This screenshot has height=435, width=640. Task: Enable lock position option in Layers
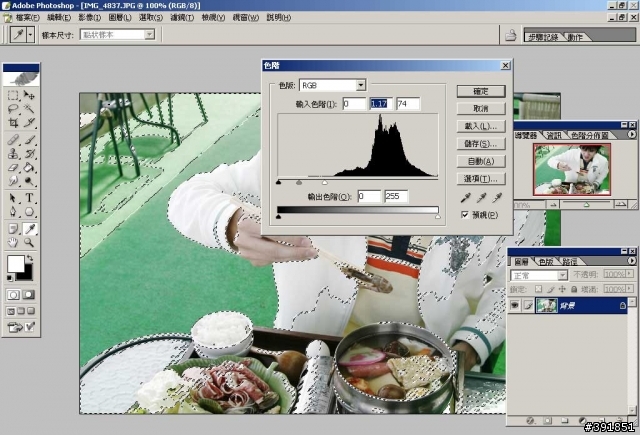click(x=562, y=289)
